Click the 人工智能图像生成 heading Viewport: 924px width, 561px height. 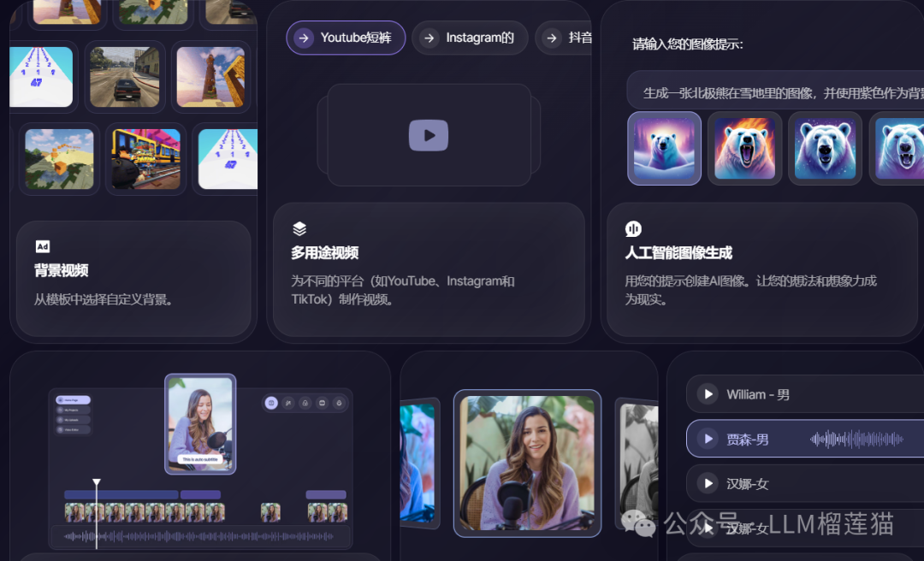pos(678,253)
